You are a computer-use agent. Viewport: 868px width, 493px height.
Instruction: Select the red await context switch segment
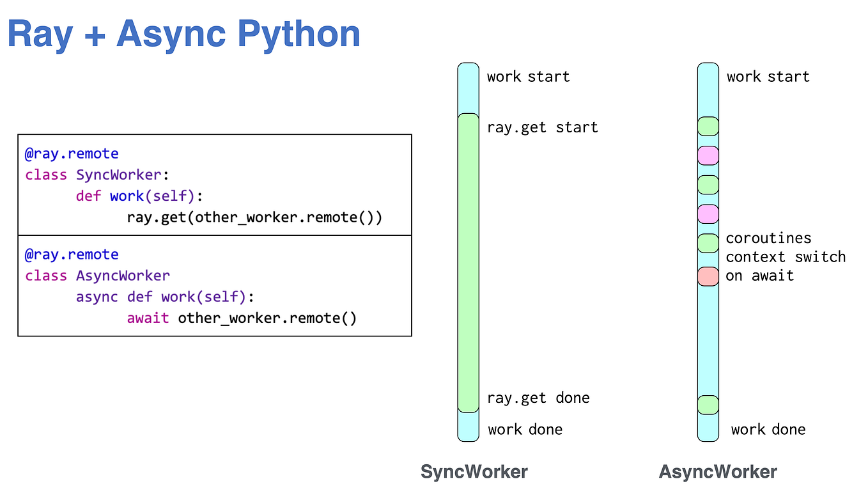[x=708, y=275]
